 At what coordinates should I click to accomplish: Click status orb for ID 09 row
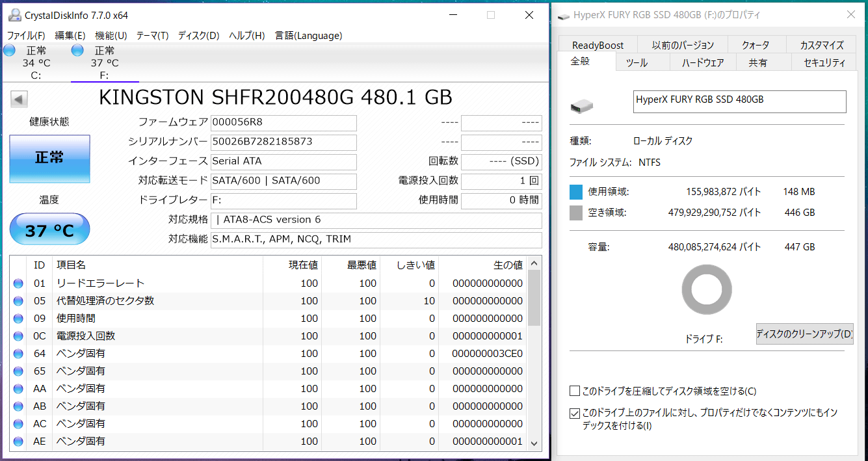pos(18,319)
